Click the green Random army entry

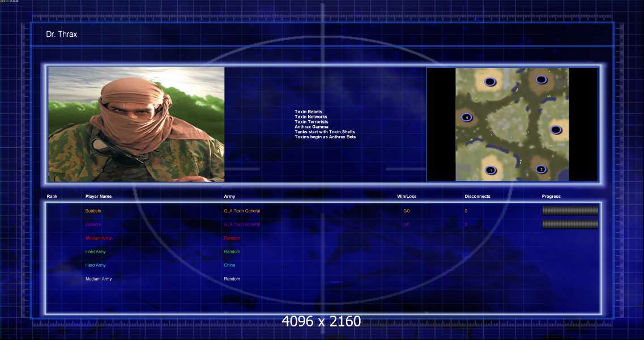click(232, 252)
